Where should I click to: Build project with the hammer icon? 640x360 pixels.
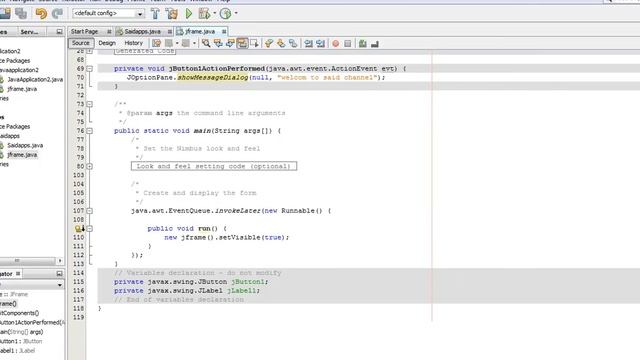(x=155, y=13)
